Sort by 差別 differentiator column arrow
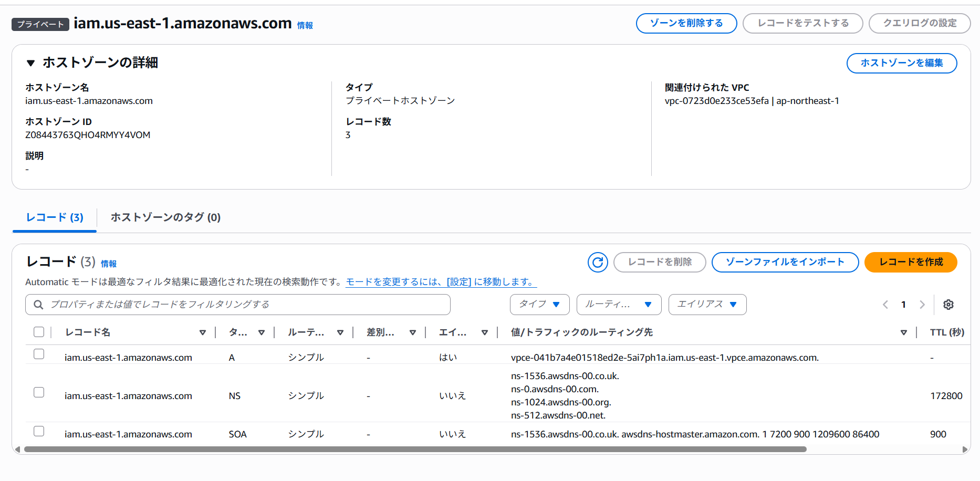 pyautogui.click(x=413, y=332)
